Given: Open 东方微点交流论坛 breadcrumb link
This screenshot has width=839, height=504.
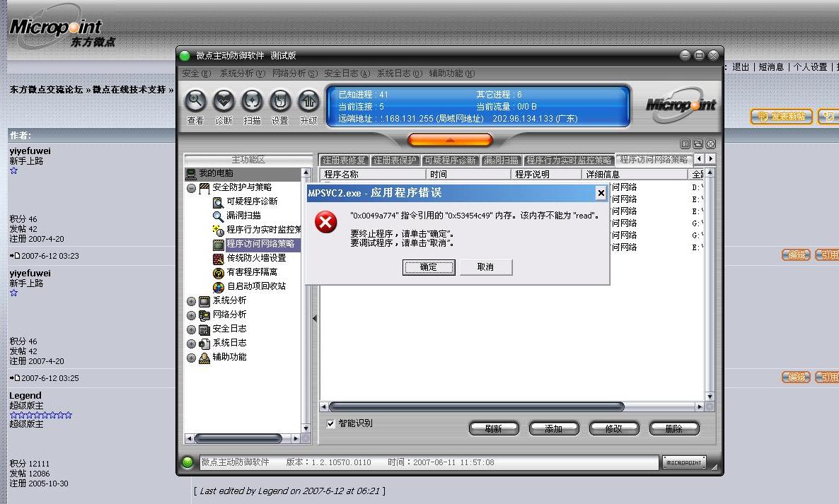Looking at the screenshot, I should tap(46, 90).
